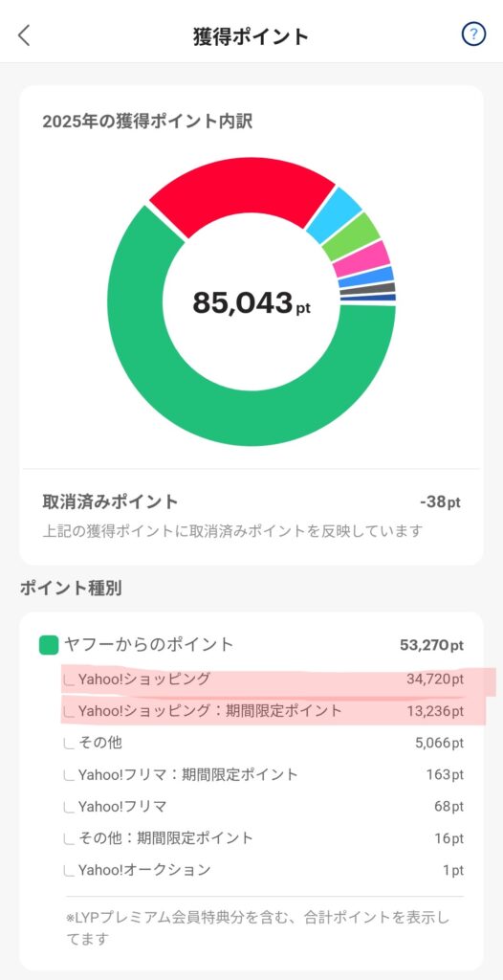This screenshot has height=980, width=503.
Task: Expand the ヤフーからのポイント category header
Action: point(251,645)
